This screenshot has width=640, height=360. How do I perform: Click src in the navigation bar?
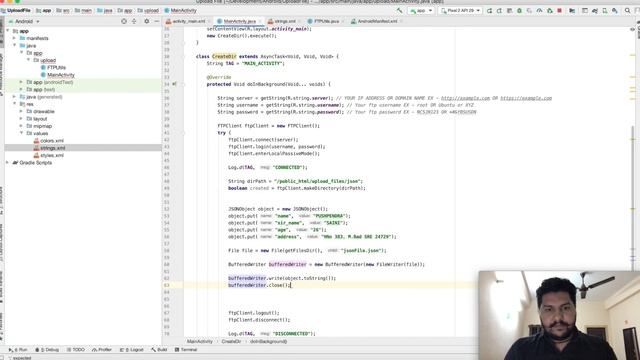[65, 11]
